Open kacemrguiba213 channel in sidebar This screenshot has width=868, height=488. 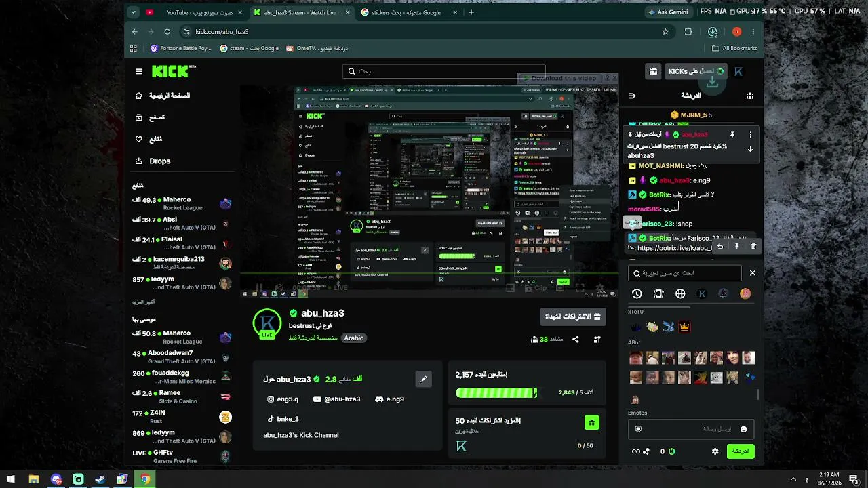point(182,263)
